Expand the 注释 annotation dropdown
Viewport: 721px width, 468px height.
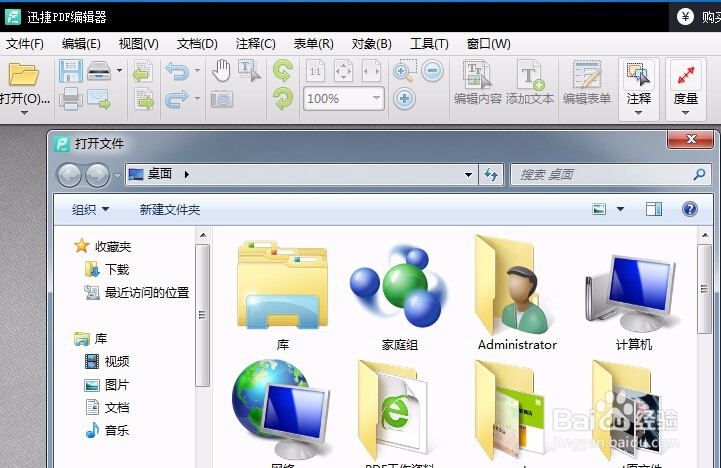click(638, 113)
